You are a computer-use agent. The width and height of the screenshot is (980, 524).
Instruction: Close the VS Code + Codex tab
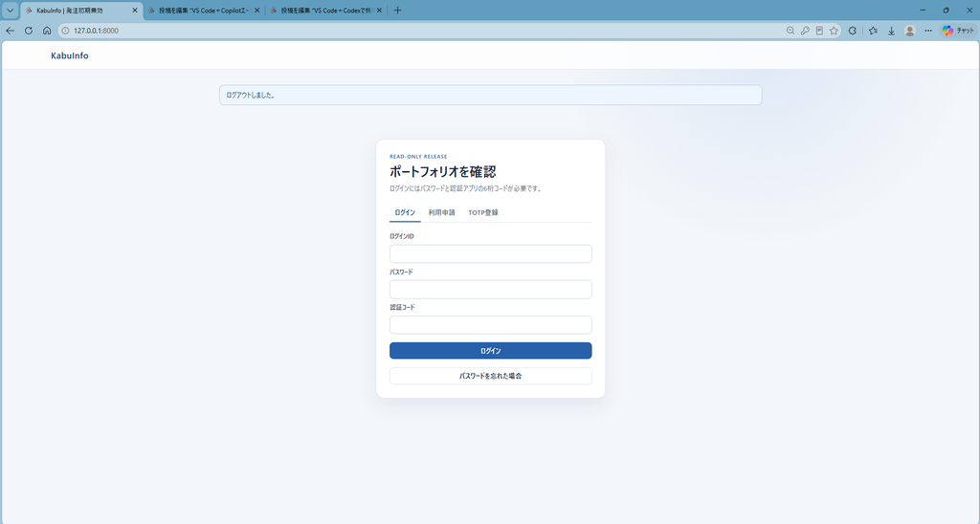pyautogui.click(x=379, y=11)
